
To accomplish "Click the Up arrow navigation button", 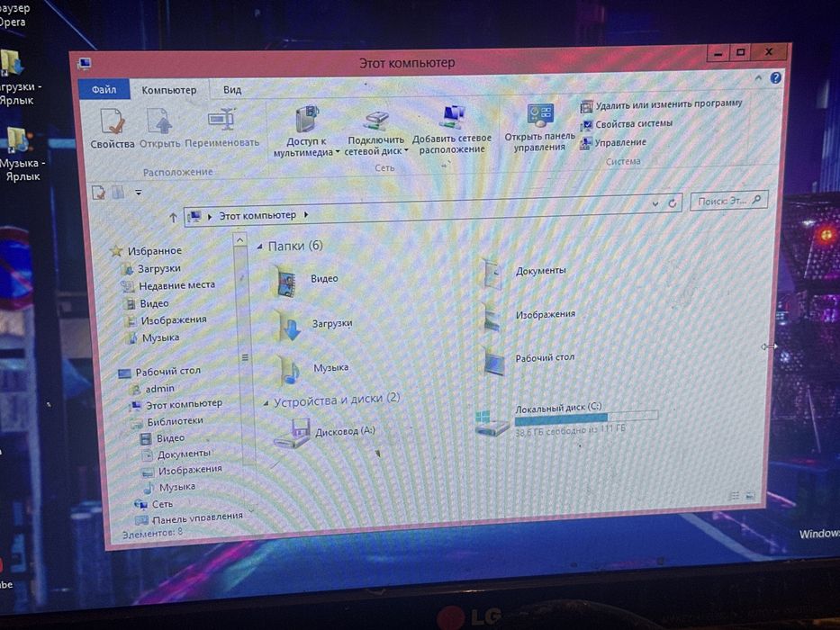I will click(173, 218).
